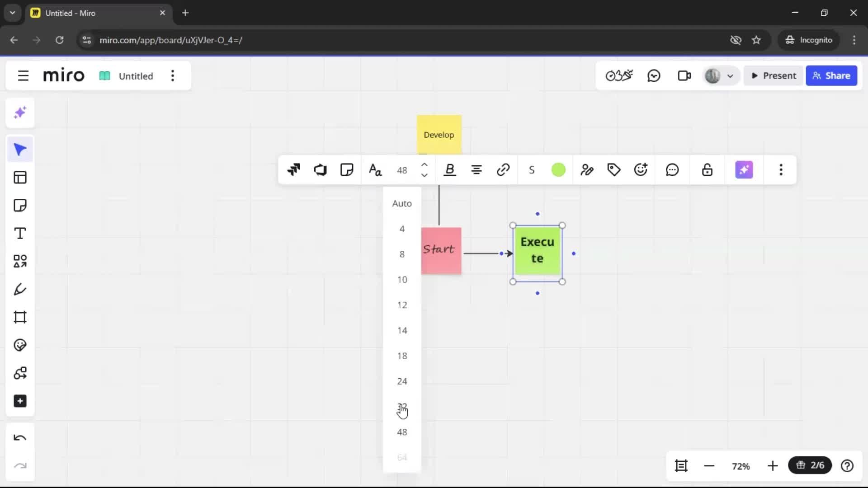Viewport: 868px width, 488px height.
Task: Bookmark this page with the star icon
Action: (756, 40)
